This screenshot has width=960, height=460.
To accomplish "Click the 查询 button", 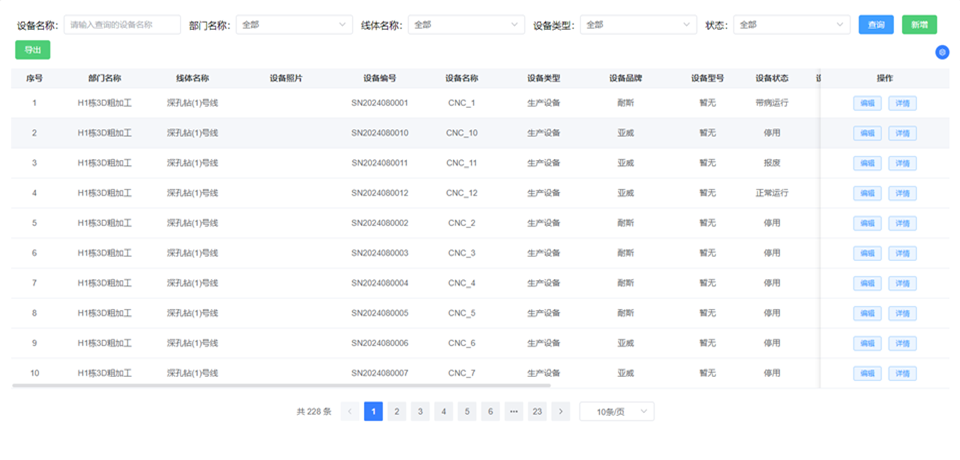I will click(876, 25).
